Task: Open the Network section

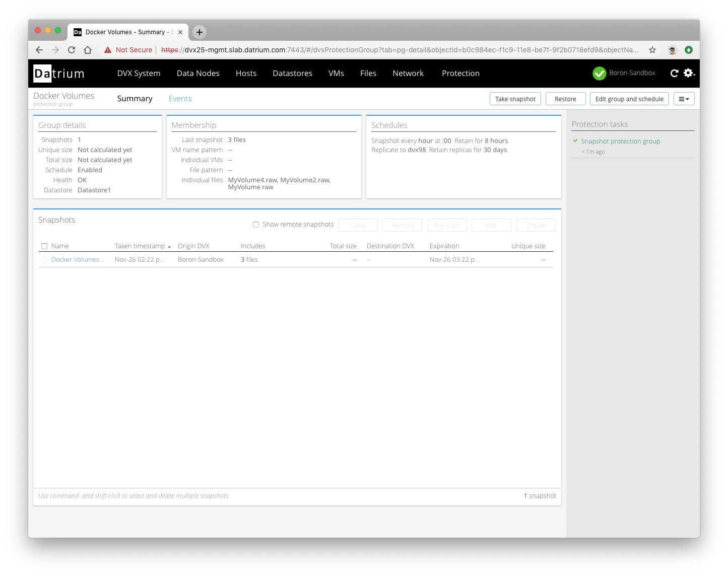Action: 408,74
